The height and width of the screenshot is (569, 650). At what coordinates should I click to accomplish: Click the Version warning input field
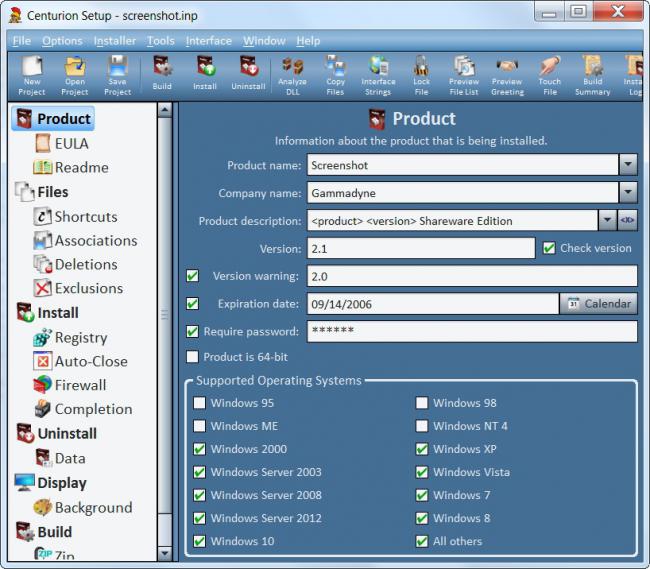point(472,276)
